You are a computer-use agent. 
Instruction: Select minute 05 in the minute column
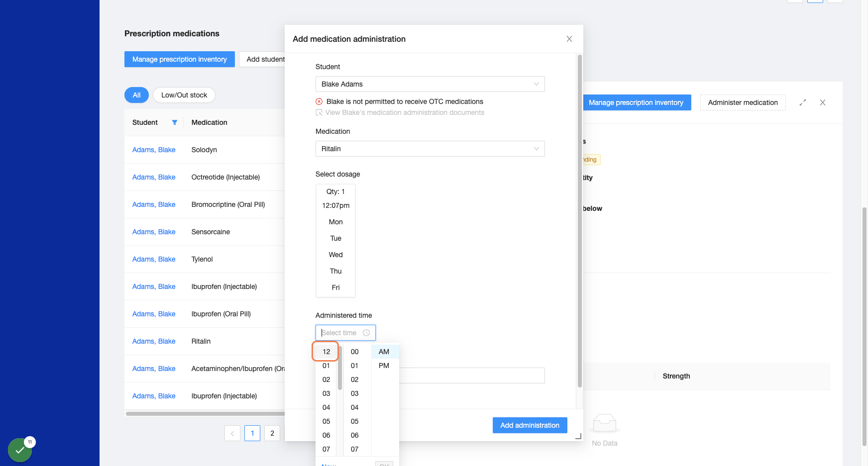point(354,421)
